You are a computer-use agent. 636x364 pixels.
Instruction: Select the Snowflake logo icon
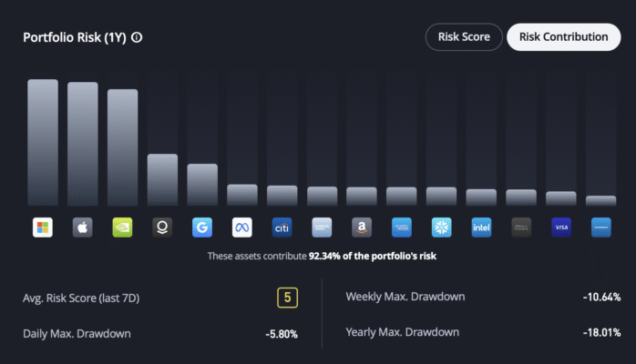[441, 227]
